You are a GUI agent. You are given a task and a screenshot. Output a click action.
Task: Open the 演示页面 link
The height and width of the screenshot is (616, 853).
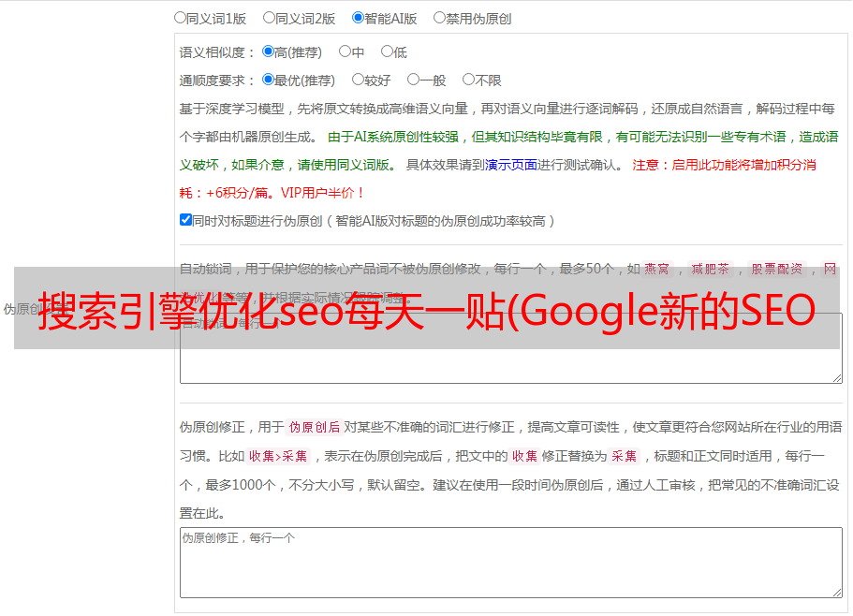[511, 165]
